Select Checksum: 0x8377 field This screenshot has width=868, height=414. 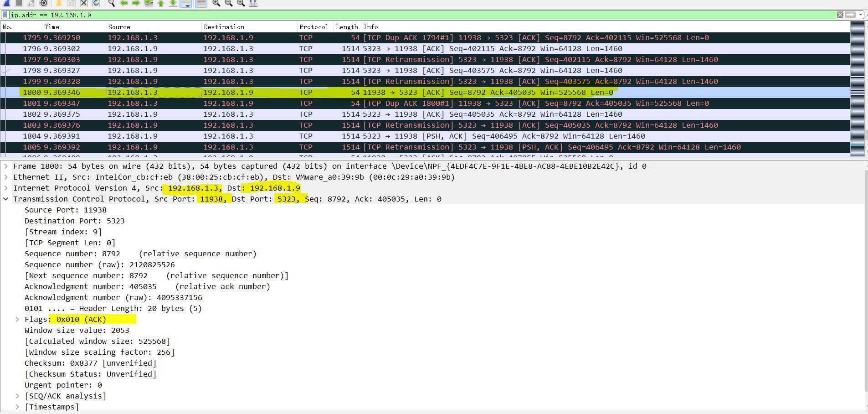[x=91, y=363]
